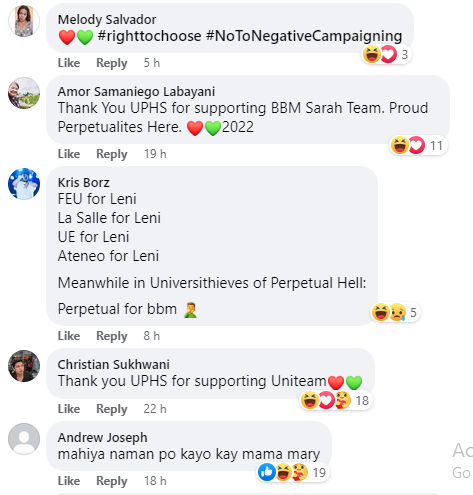Viewport: 473px width, 495px height.
Task: View haha and sad reactions on Kris Borz comment
Action: (396, 312)
